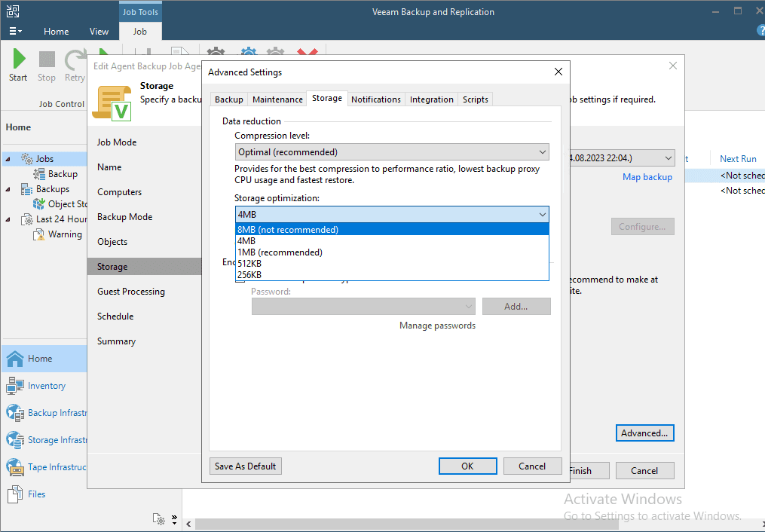Select the 4MB option in list
The image size is (765, 532).
click(392, 241)
